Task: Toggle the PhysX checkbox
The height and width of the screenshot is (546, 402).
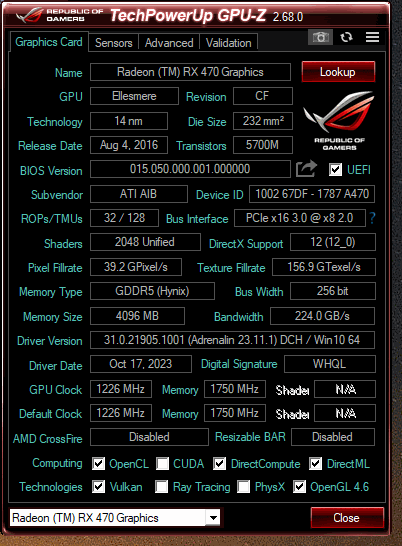Action: point(243,487)
